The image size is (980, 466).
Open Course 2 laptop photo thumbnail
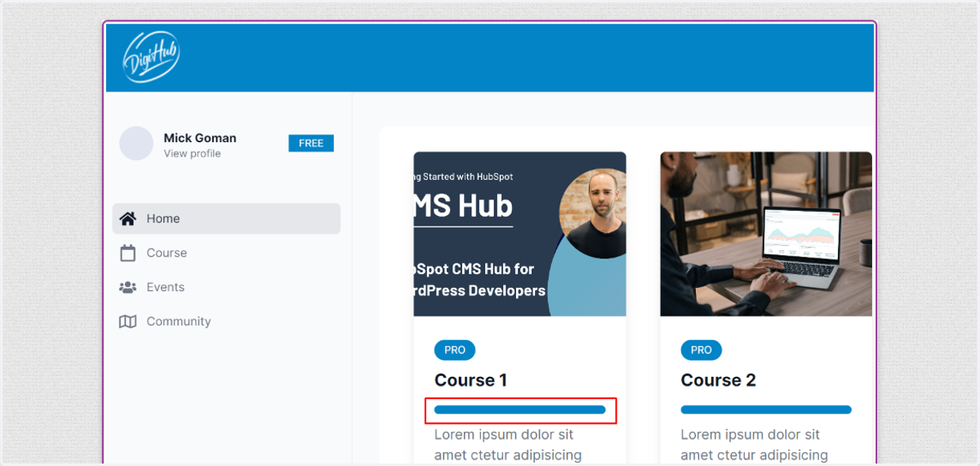click(x=766, y=234)
